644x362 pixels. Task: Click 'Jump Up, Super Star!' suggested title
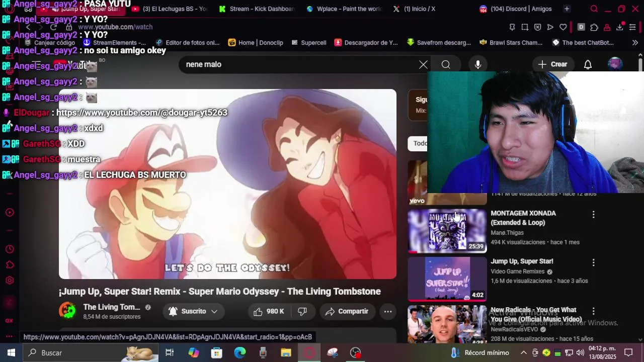(522, 261)
